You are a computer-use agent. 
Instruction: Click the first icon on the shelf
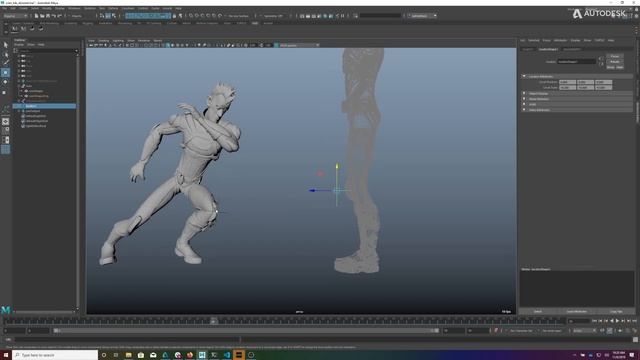point(15,29)
